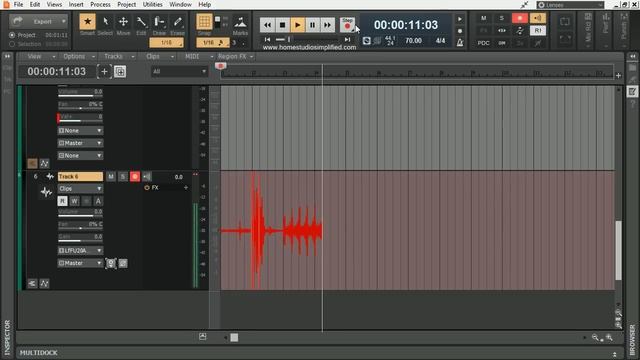The image size is (640, 360).
Task: Pause the transport
Action: tap(313, 25)
